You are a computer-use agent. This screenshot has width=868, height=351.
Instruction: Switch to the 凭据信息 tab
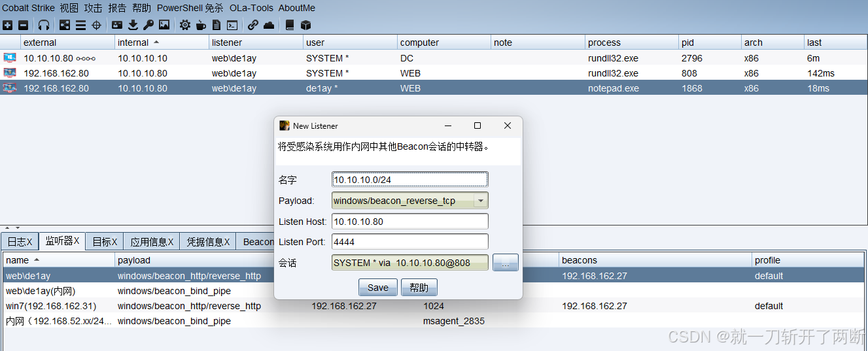click(207, 241)
